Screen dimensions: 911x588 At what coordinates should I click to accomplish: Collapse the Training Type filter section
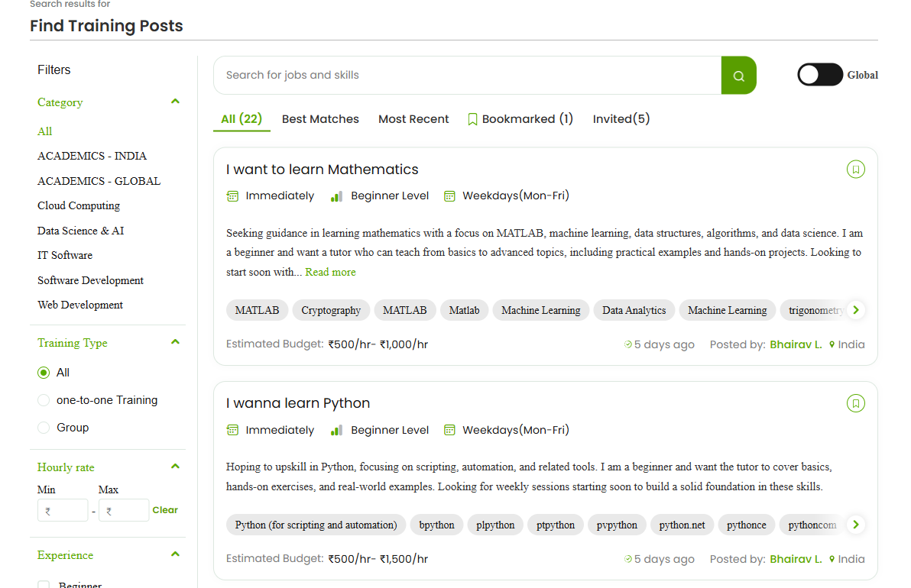pos(176,342)
